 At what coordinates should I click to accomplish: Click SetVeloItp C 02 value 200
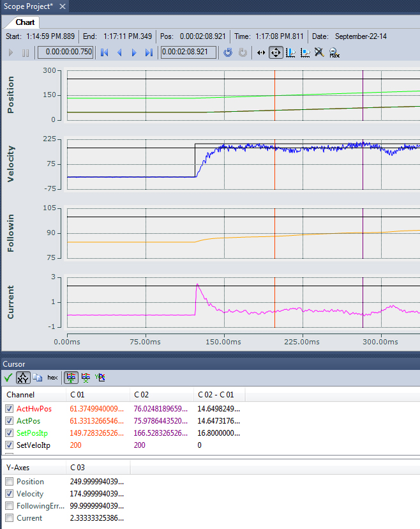[x=140, y=445]
